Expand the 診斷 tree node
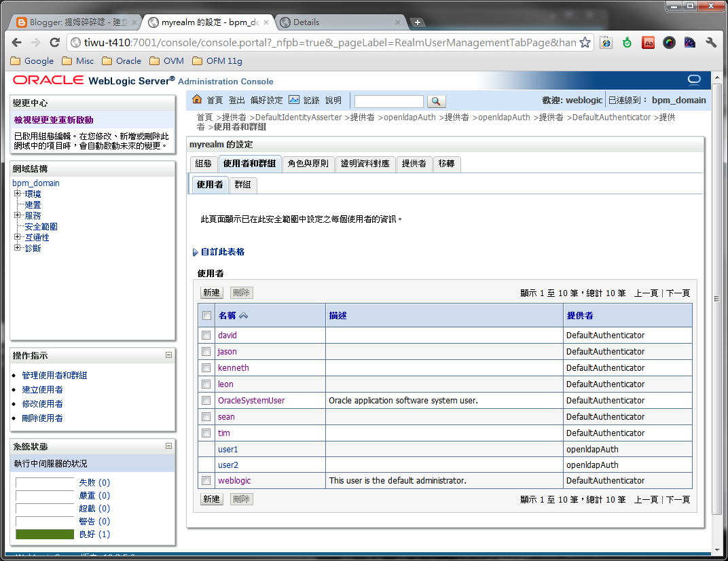This screenshot has height=561, width=728. (x=17, y=247)
